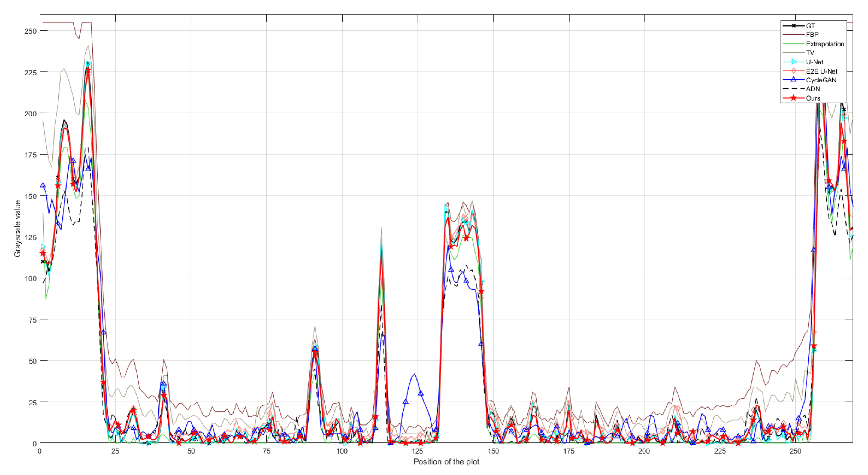Screen dimensions: 868x475
Task: Click the 0 tick label on x-axis
Action: click(x=40, y=451)
